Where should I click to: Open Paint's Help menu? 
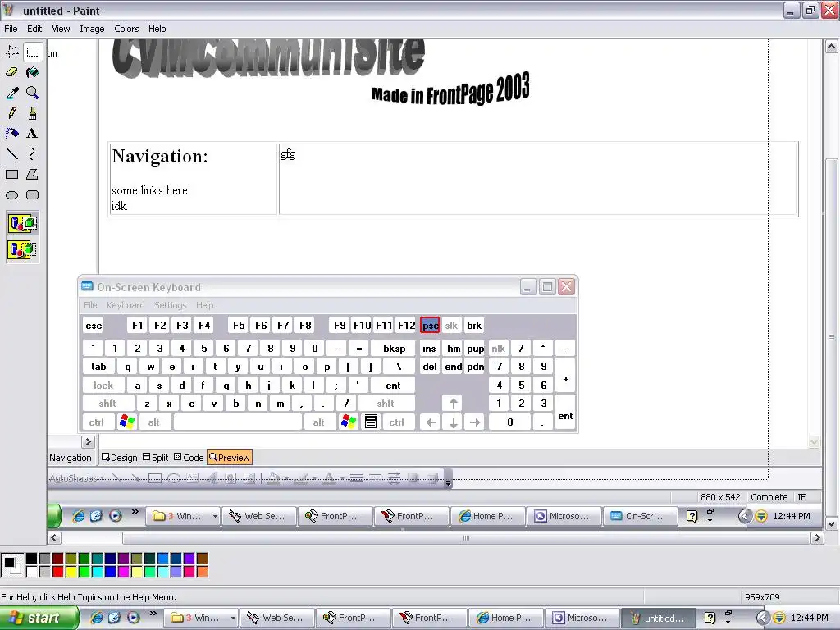coord(157,29)
